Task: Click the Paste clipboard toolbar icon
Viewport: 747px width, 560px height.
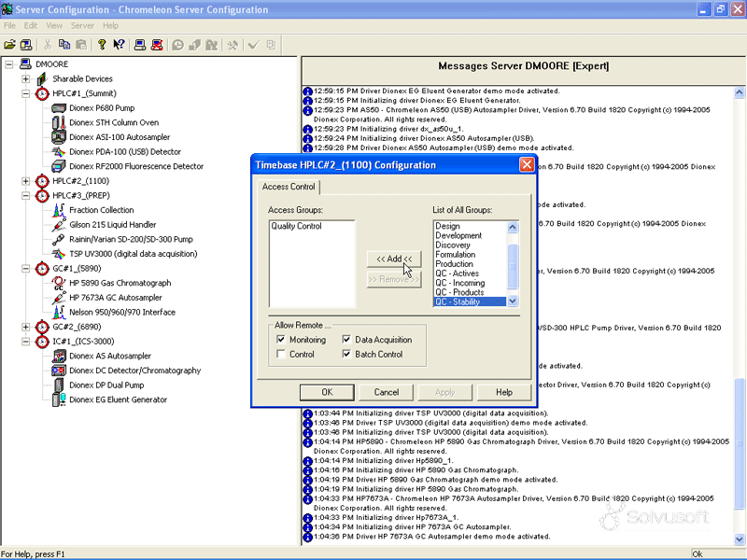Action: click(81, 45)
